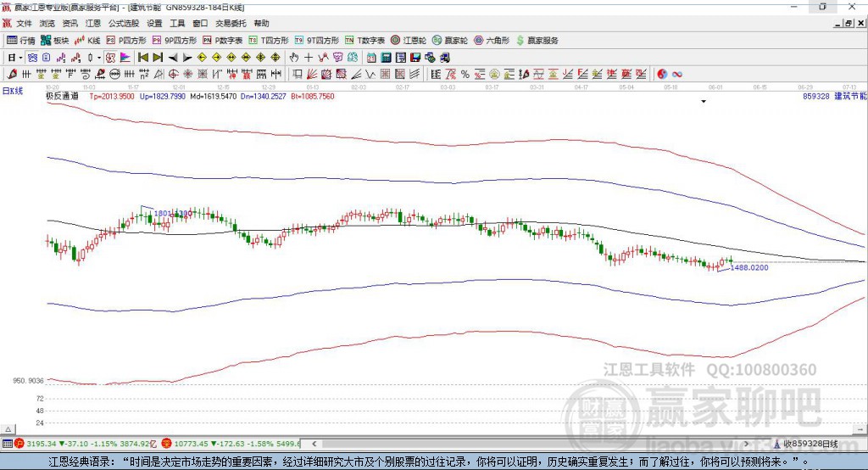Image resolution: width=868 pixels, height=470 pixels.
Task: Switch to the K线 view
Action: (87, 41)
